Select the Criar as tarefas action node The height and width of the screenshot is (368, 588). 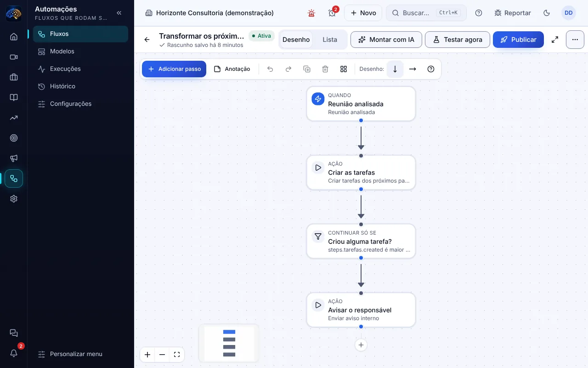(361, 172)
